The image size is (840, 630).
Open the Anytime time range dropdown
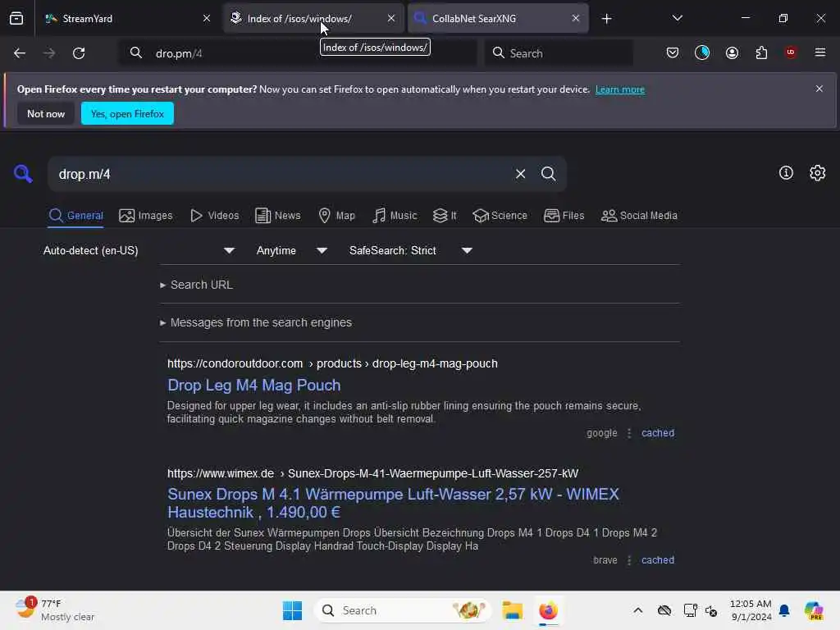point(291,250)
